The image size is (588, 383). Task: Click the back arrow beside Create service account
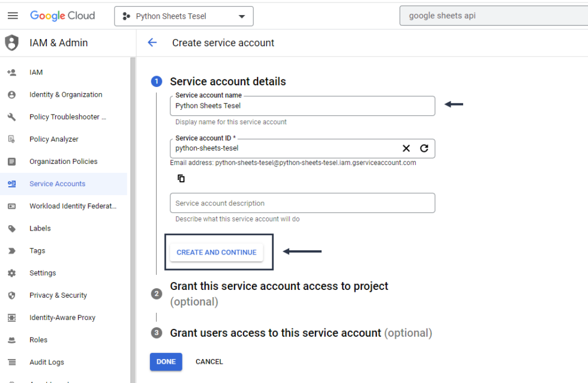pos(152,43)
